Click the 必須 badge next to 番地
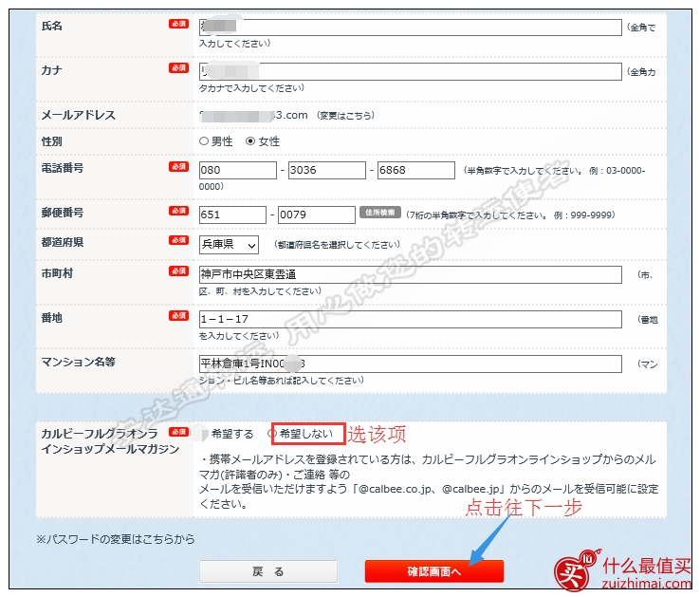The height and width of the screenshot is (597, 700). click(178, 315)
